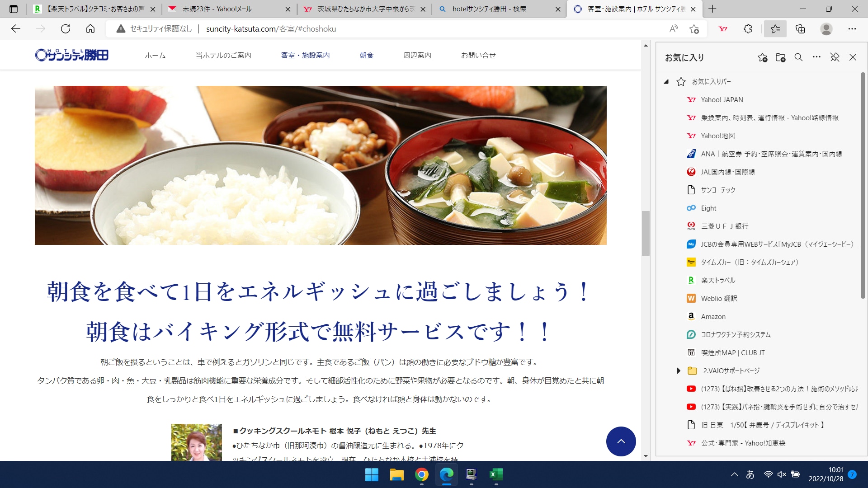Activate the Read aloud icon in address bar
The width and height of the screenshot is (868, 488).
pyautogui.click(x=674, y=29)
